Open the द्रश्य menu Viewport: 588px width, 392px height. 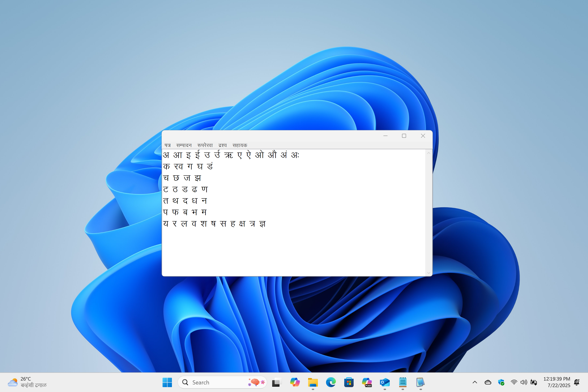coord(222,145)
